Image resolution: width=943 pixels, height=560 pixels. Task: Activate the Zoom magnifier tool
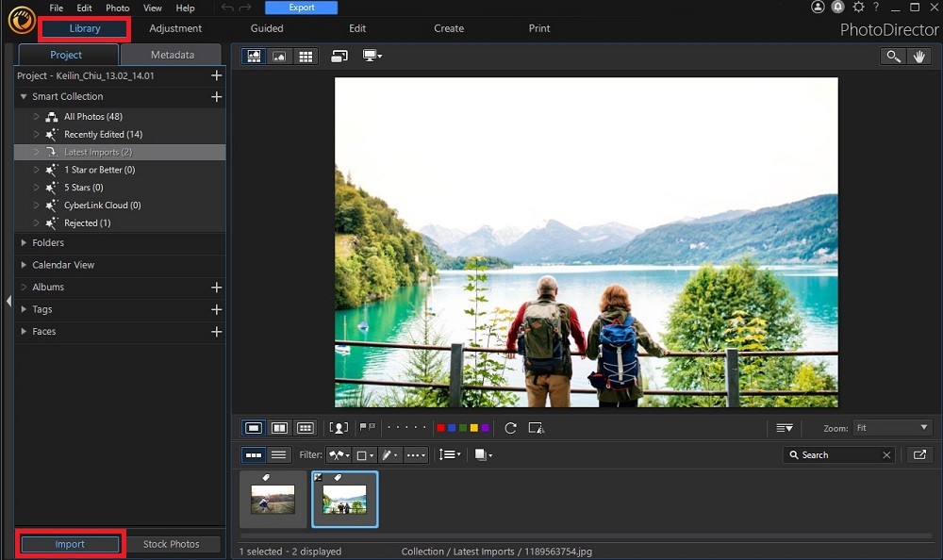[893, 56]
